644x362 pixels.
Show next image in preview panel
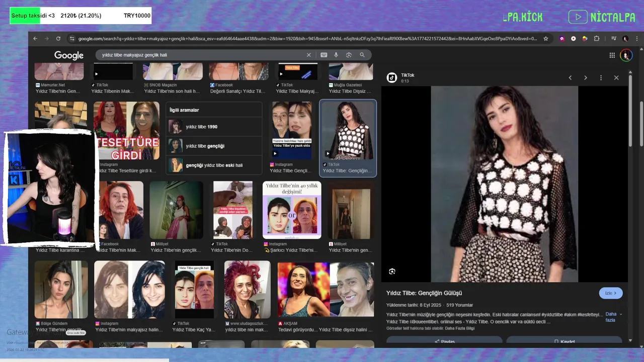click(x=586, y=78)
